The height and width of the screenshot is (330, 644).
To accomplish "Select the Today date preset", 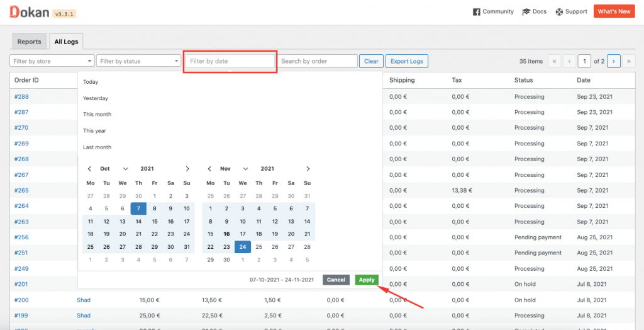I will pyautogui.click(x=91, y=82).
